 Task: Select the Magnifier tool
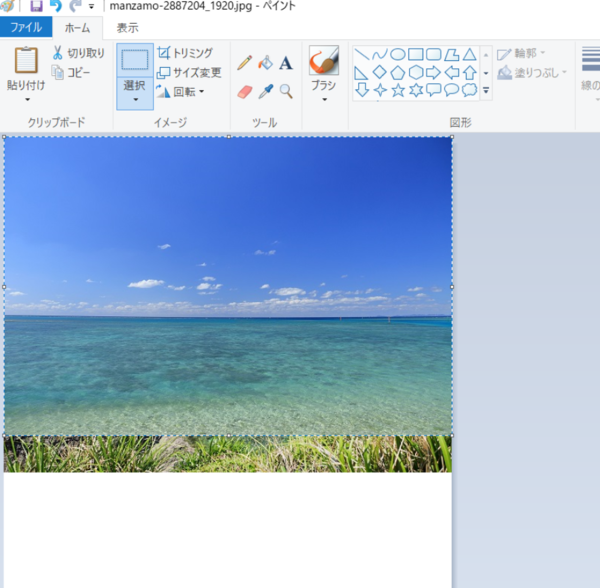click(286, 91)
